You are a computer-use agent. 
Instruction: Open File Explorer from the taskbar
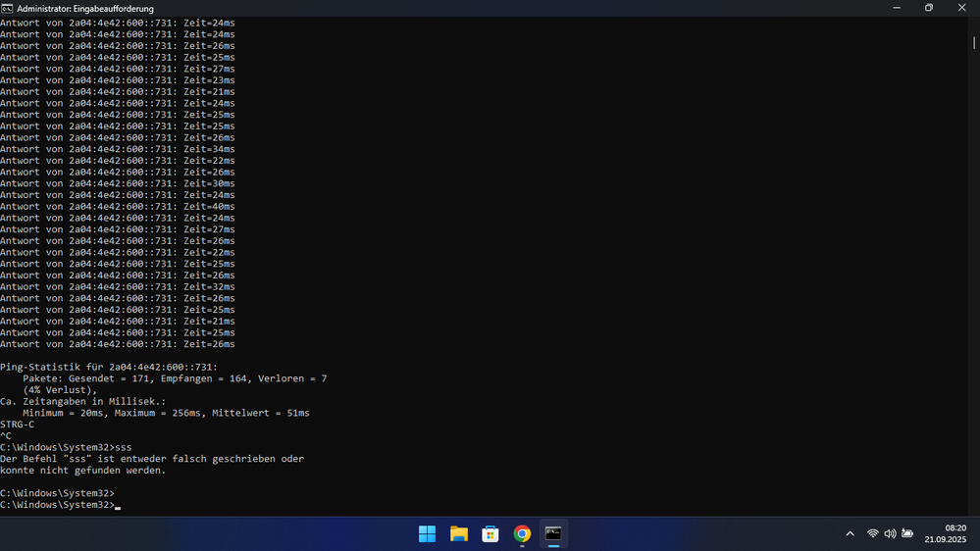click(x=459, y=534)
